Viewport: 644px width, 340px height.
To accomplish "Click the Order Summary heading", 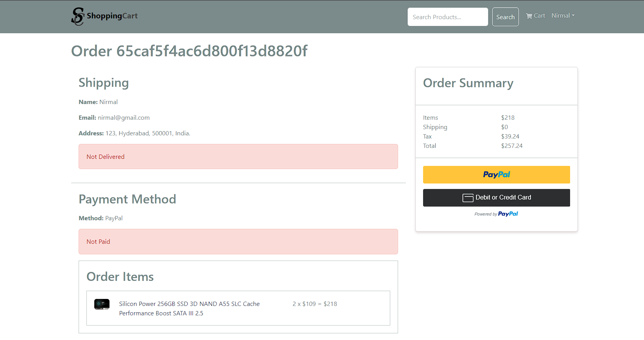I will (x=468, y=83).
